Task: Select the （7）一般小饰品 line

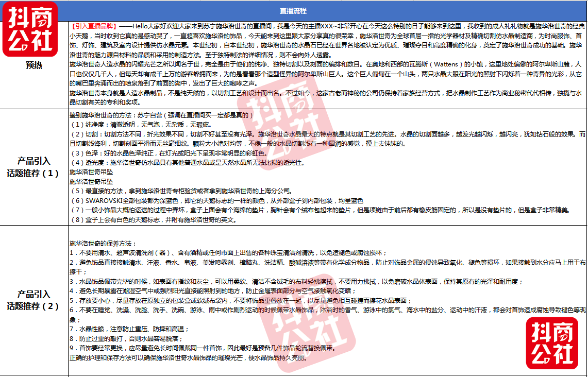Action: [320, 210]
